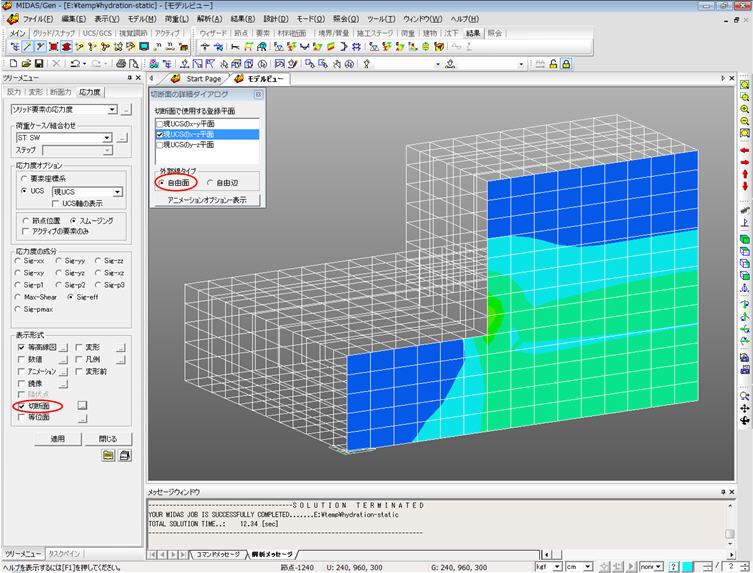The width and height of the screenshot is (753, 573).
Task: Click the red right arrow view icon
Action: (x=744, y=162)
